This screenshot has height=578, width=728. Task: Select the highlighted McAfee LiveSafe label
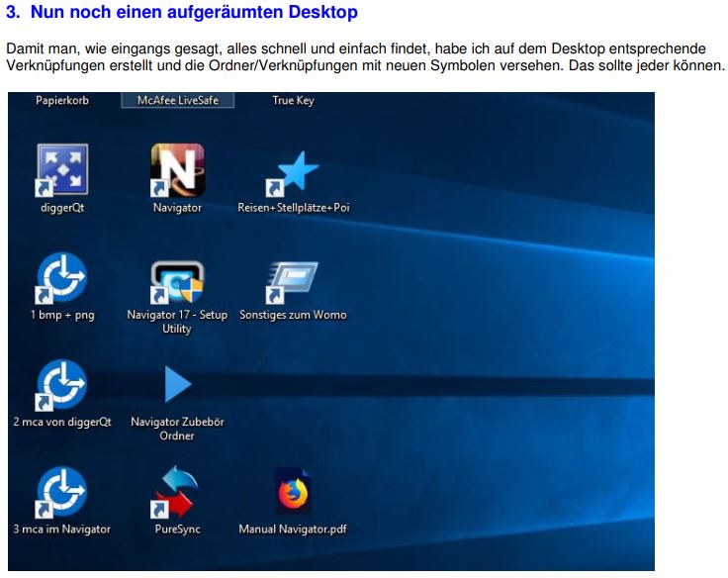[177, 100]
